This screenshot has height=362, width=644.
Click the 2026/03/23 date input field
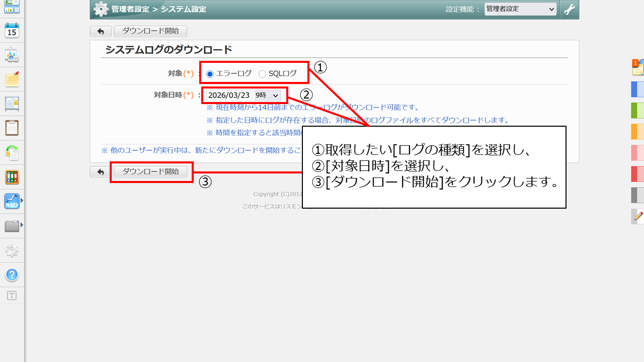[x=228, y=95]
